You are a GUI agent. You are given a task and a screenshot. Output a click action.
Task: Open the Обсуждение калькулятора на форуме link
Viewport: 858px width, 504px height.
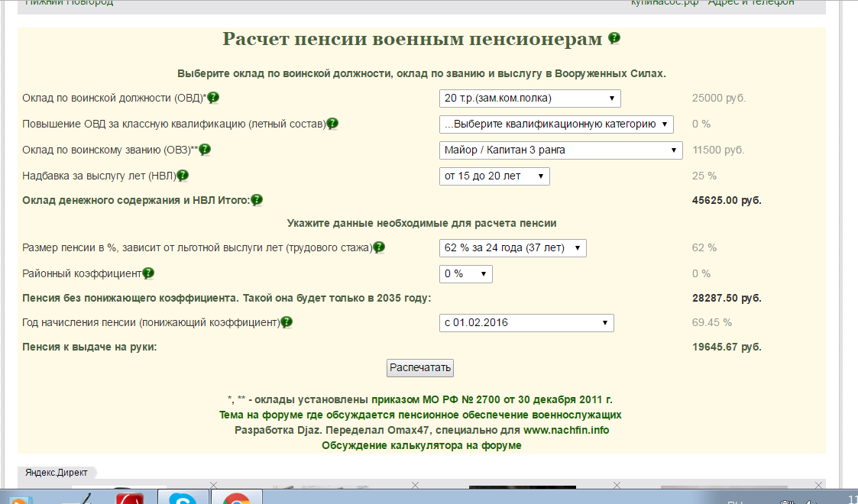pyautogui.click(x=423, y=445)
